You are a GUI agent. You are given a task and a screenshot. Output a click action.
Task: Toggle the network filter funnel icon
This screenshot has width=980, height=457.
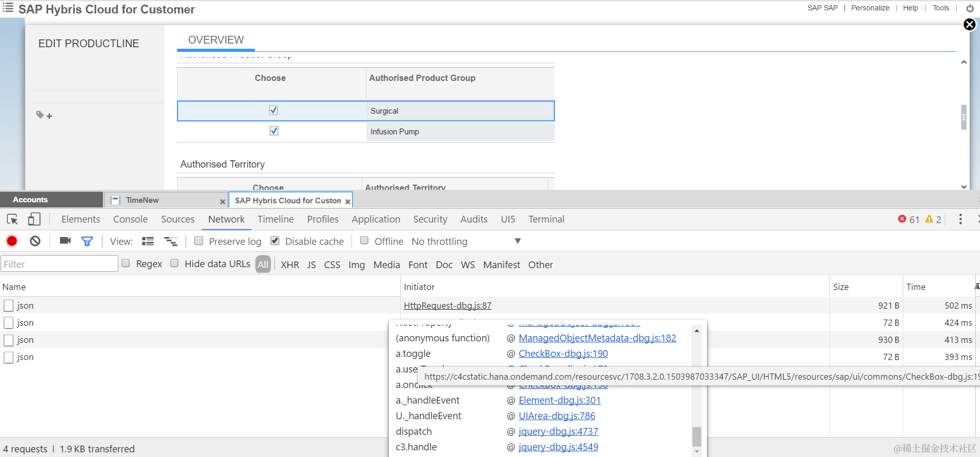click(x=87, y=241)
